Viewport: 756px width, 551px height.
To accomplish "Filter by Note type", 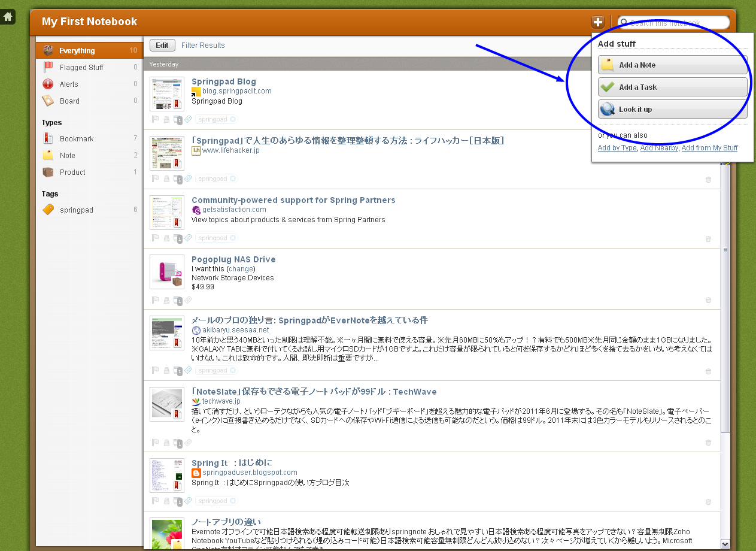I will pos(89,156).
